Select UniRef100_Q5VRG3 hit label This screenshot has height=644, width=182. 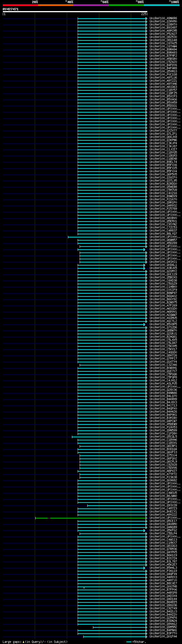click(163, 72)
